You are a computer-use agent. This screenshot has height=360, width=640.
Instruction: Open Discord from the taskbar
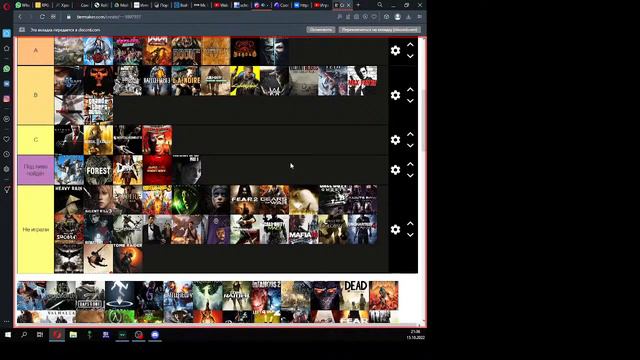(155, 335)
